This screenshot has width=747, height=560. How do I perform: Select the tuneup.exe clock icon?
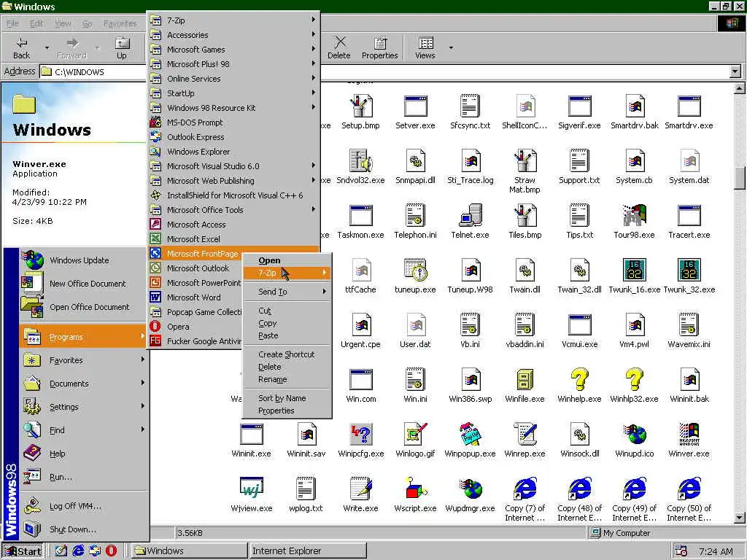coord(415,270)
